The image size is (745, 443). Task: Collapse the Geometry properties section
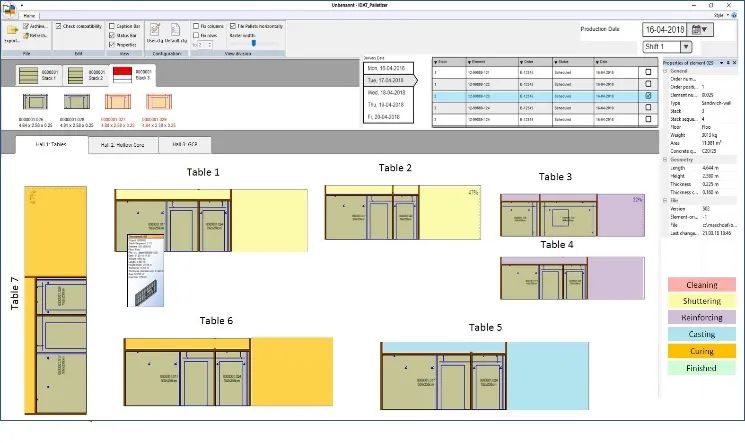pos(666,158)
